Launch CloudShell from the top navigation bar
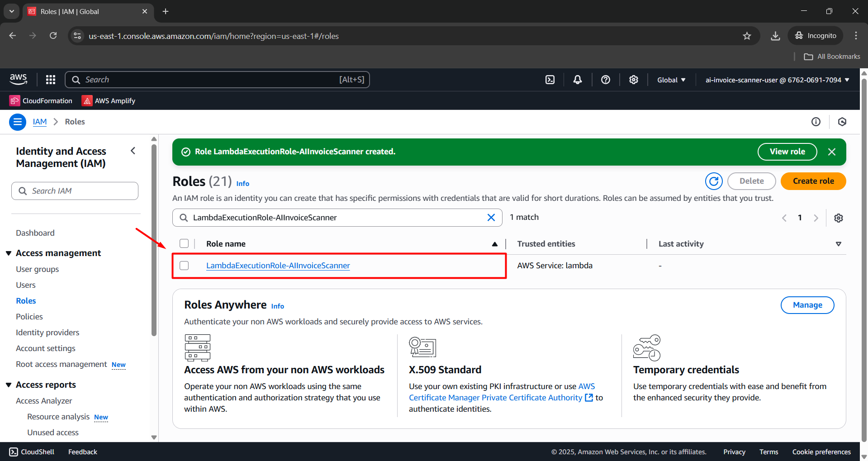The image size is (868, 461). pyautogui.click(x=550, y=80)
